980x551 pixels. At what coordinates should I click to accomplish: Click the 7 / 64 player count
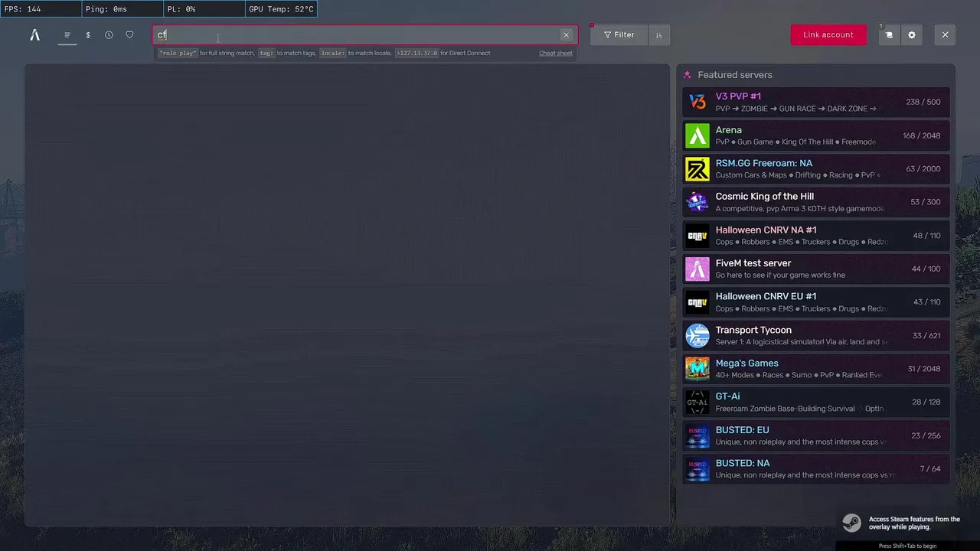pos(930,468)
